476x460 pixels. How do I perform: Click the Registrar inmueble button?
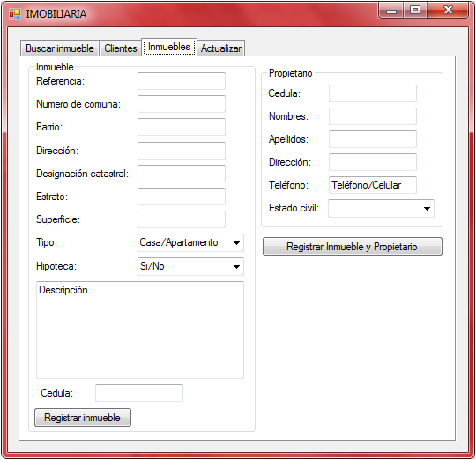pos(83,418)
